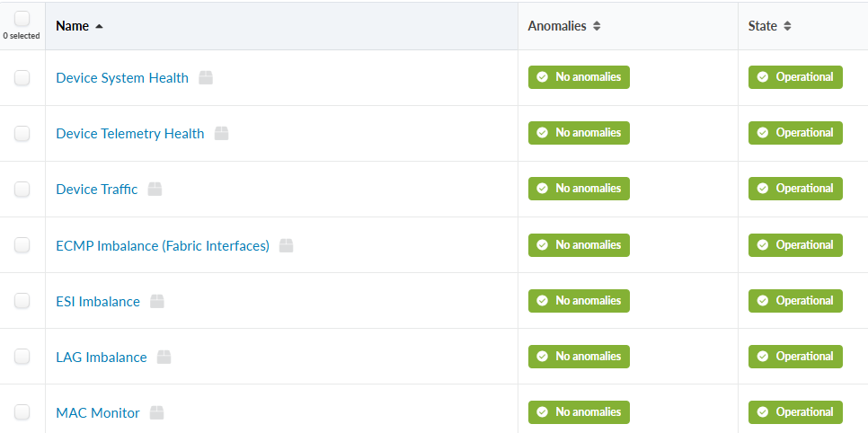Tick the Device System Health checkbox
The height and width of the screenshot is (433, 868).
click(22, 78)
